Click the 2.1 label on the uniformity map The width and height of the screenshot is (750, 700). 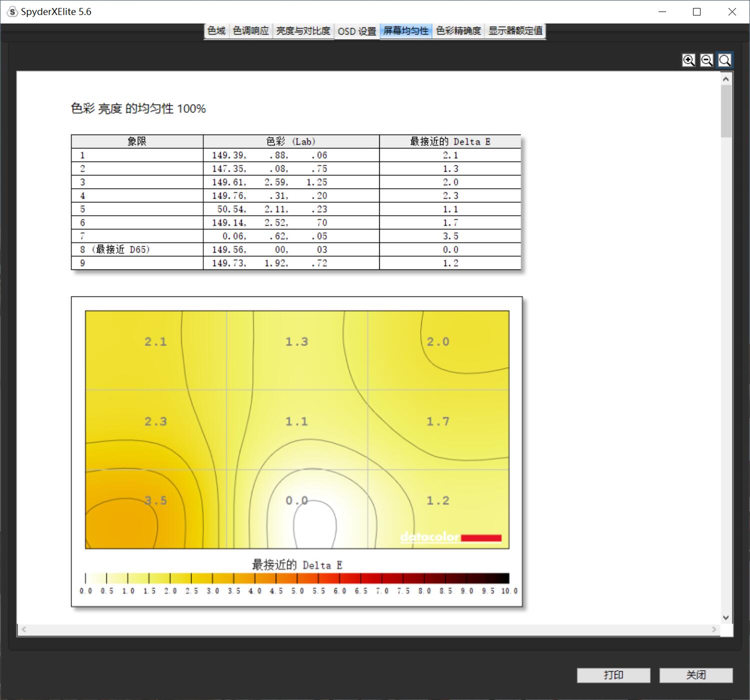[x=155, y=342]
